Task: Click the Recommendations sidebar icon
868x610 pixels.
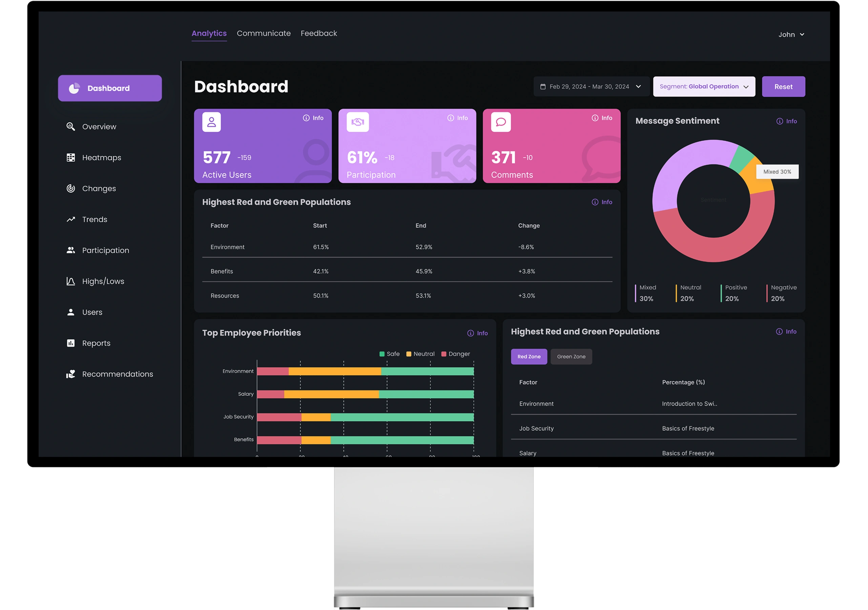Action: [70, 374]
